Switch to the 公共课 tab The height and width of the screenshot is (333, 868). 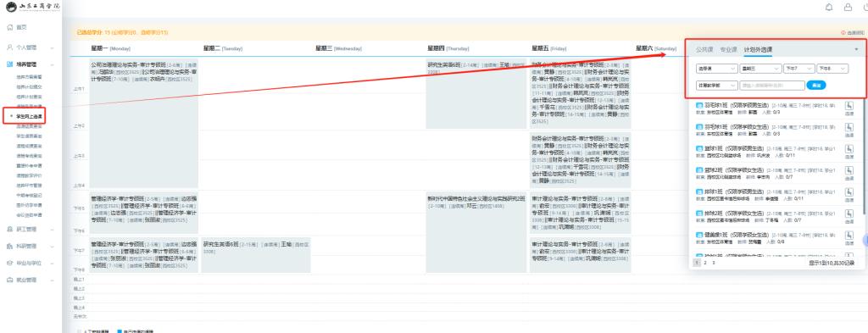(x=704, y=50)
